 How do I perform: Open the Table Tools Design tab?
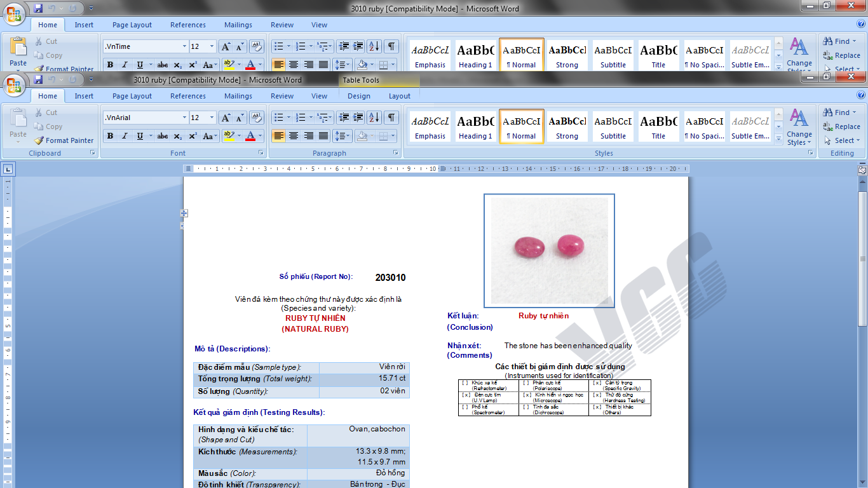pyautogui.click(x=359, y=95)
